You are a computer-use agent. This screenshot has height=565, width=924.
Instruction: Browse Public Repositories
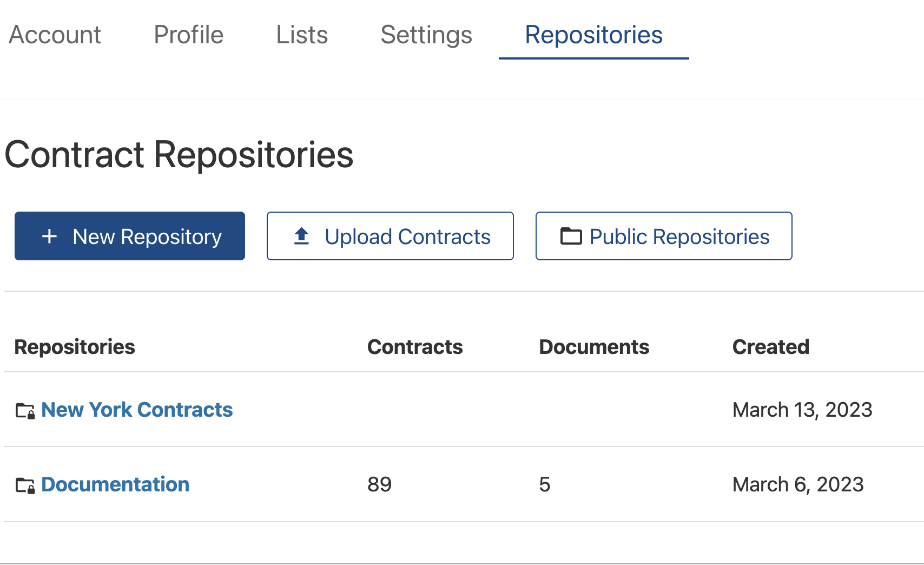pos(664,236)
